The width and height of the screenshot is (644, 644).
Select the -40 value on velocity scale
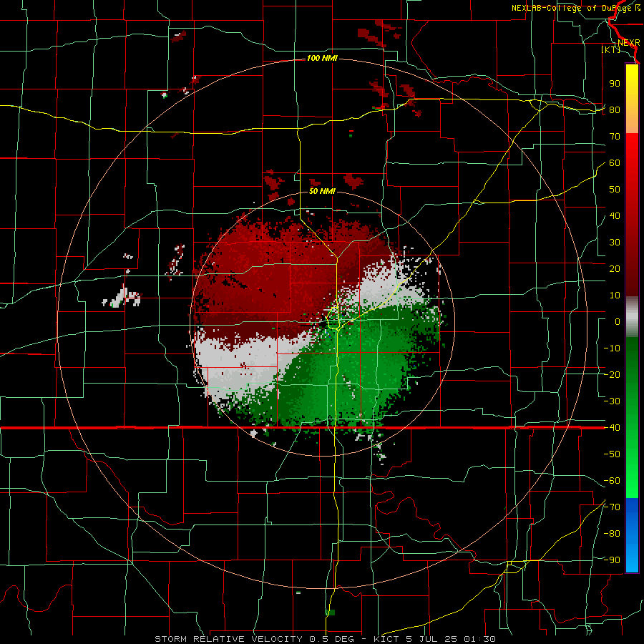[612, 428]
